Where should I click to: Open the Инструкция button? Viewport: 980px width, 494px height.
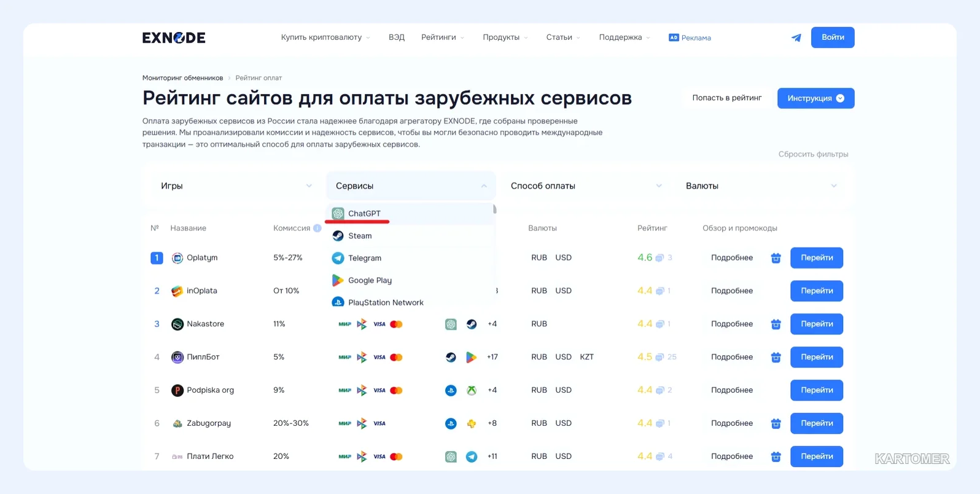(815, 98)
